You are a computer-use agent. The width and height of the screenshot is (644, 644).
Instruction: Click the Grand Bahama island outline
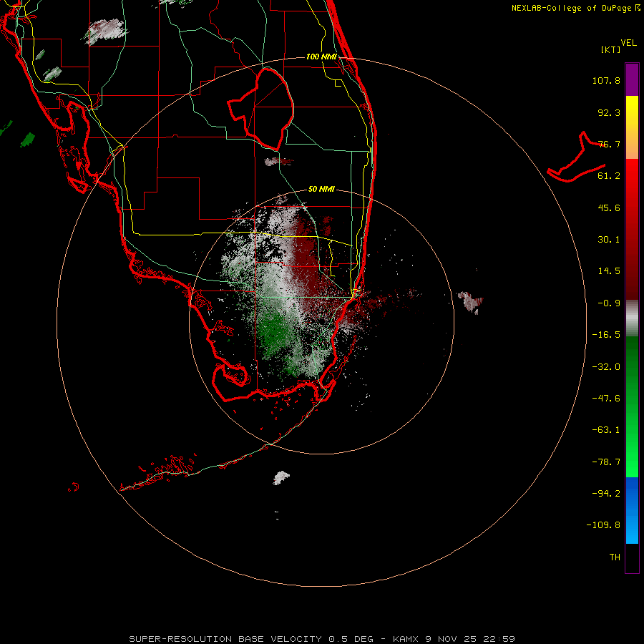pos(577,157)
